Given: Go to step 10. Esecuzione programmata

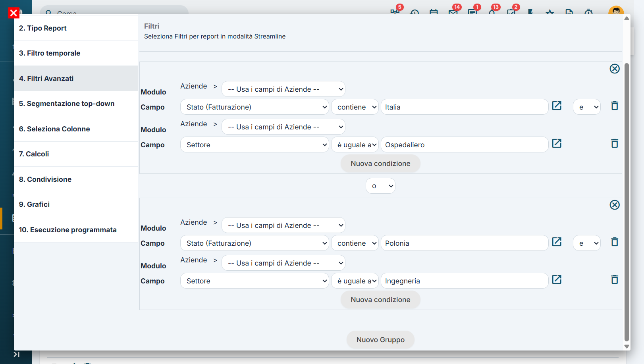Looking at the screenshot, I should click(x=76, y=230).
